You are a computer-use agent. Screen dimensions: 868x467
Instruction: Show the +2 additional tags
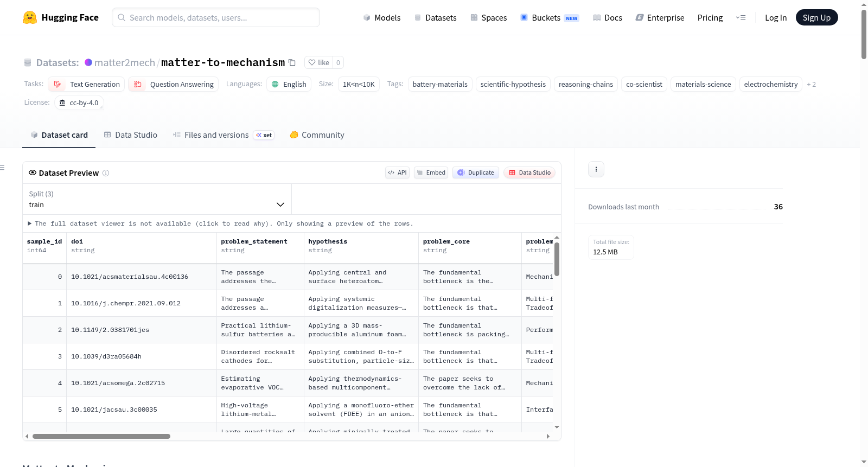(x=811, y=84)
